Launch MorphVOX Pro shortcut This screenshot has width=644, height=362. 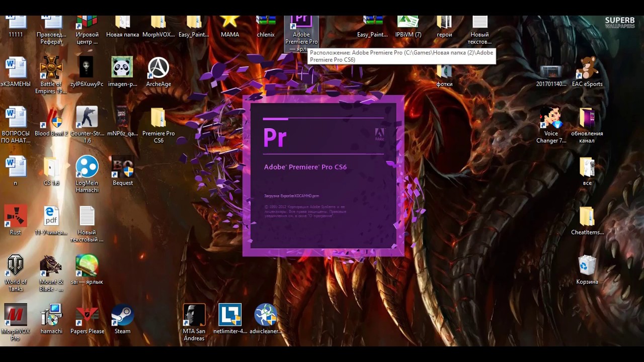coord(16,322)
